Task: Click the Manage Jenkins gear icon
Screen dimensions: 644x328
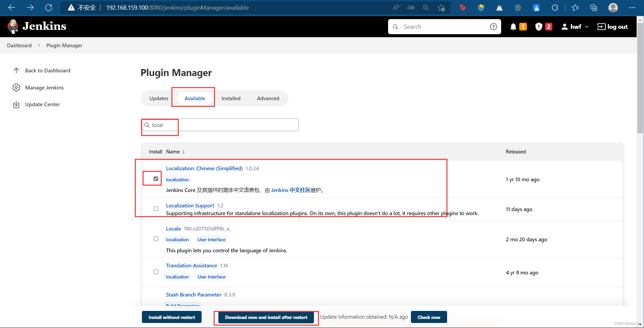Action: pos(16,87)
